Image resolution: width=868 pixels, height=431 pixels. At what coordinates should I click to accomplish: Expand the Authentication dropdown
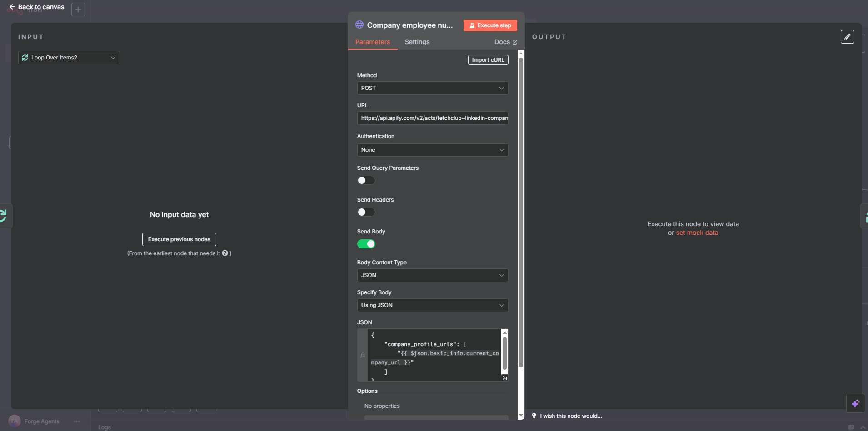(x=432, y=150)
